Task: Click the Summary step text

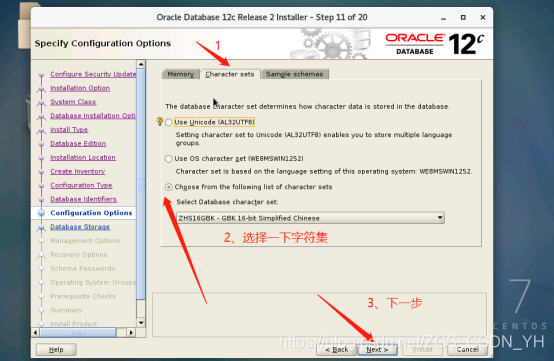Action: (x=66, y=310)
